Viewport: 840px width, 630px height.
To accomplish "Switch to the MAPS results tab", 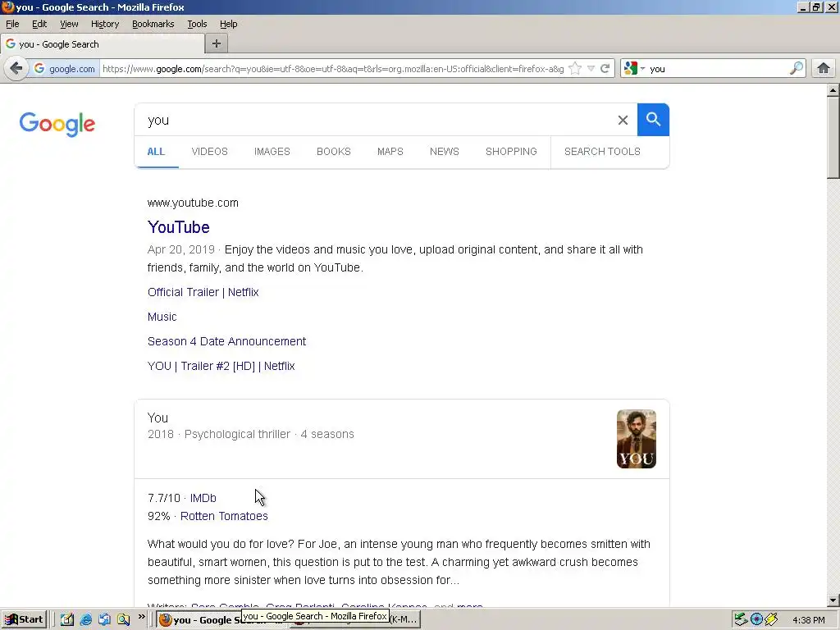I will click(390, 152).
